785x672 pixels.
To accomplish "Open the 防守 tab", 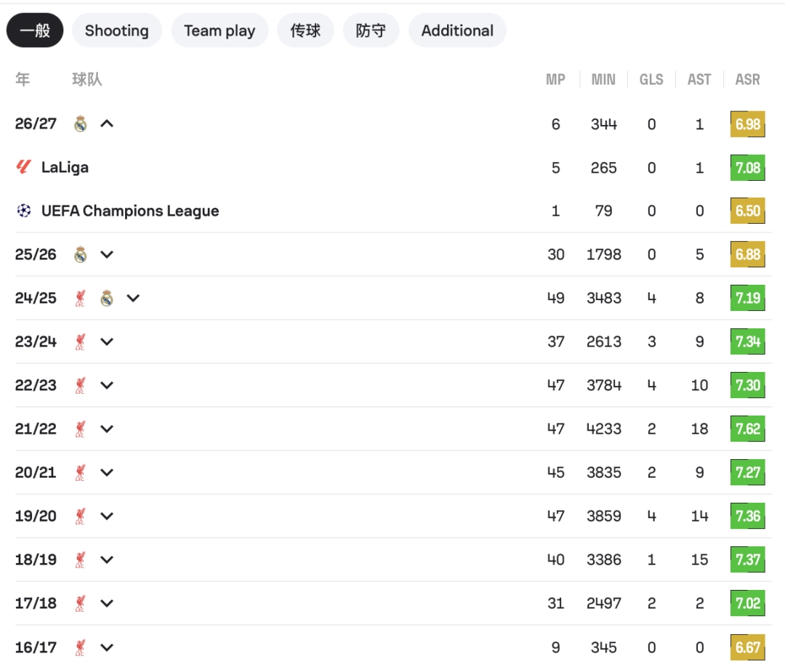I will click(x=371, y=31).
